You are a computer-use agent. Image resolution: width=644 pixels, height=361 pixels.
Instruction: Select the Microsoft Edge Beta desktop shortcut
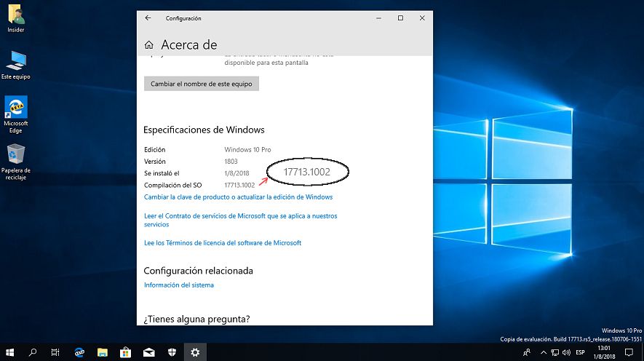pyautogui.click(x=15, y=114)
